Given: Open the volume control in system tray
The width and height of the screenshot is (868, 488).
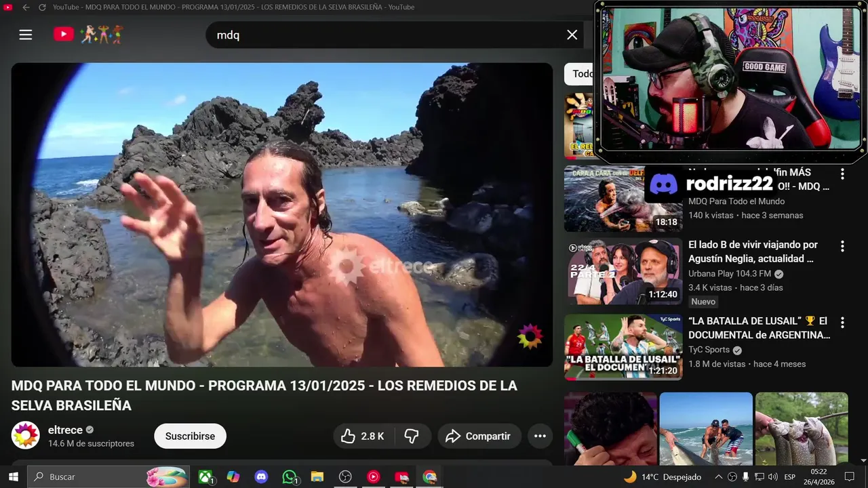Looking at the screenshot, I should click(772, 477).
